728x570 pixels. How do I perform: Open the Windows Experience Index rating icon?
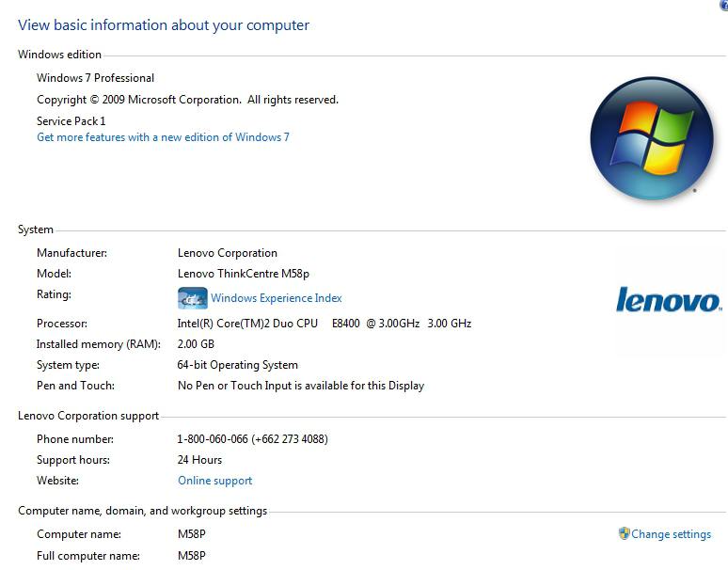point(192,298)
